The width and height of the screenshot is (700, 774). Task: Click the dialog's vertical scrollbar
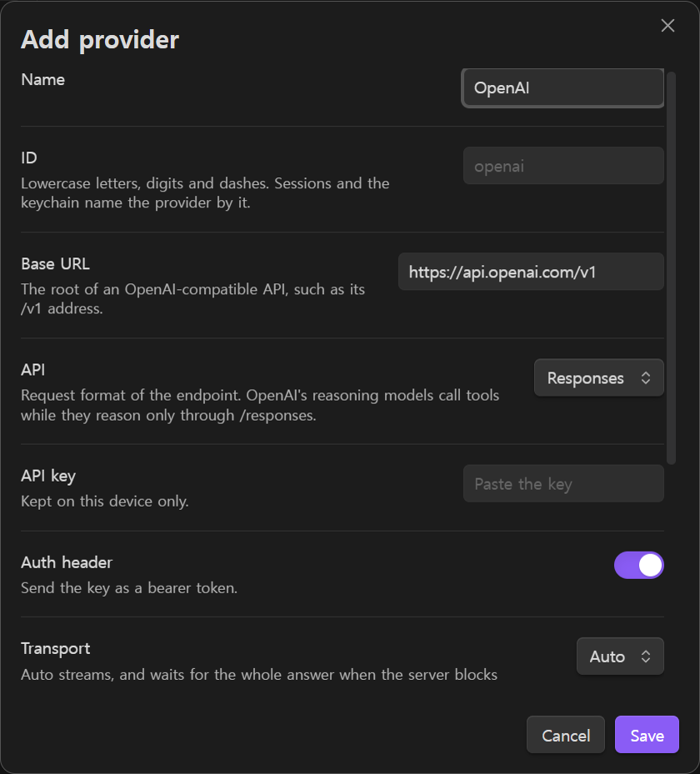[671, 268]
